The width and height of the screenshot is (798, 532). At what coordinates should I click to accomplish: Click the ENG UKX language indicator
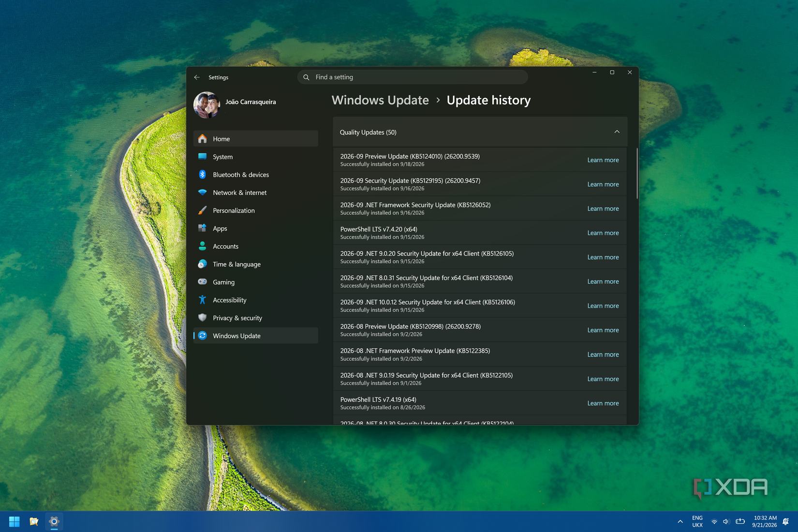click(x=697, y=521)
